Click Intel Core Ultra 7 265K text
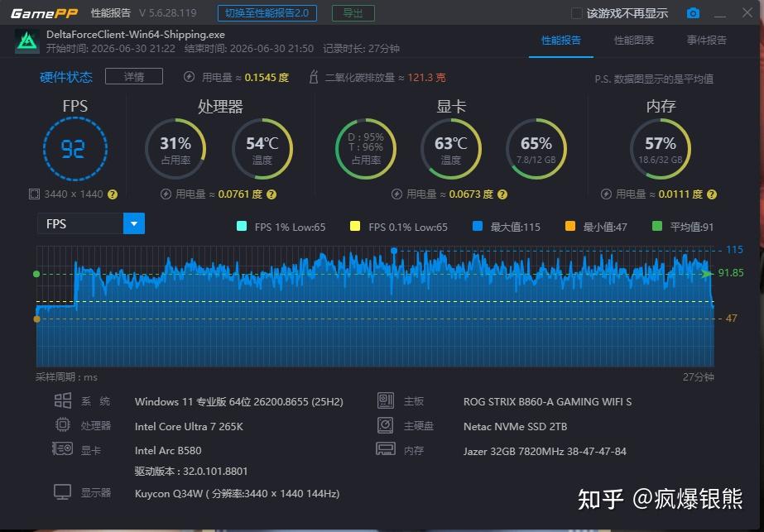Image resolution: width=764 pixels, height=532 pixels. (x=189, y=426)
